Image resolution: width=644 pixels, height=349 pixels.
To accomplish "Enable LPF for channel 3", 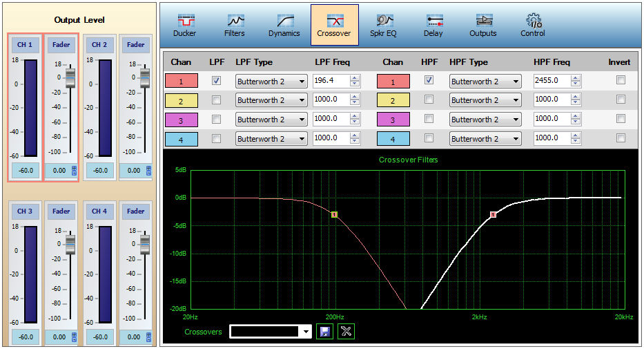I will pos(216,119).
